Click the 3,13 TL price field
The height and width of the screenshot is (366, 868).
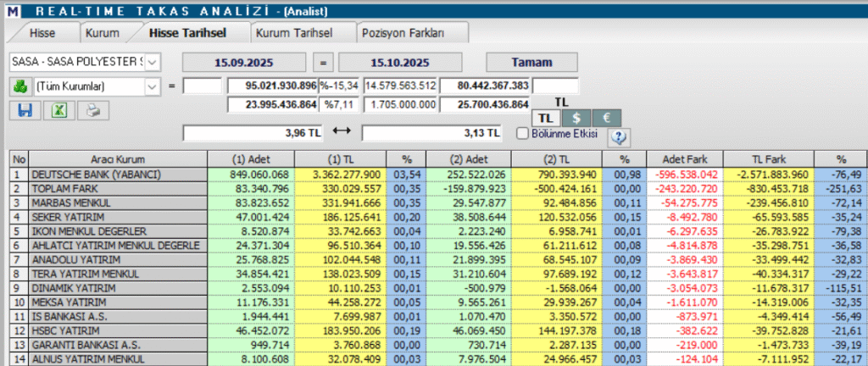(x=431, y=133)
